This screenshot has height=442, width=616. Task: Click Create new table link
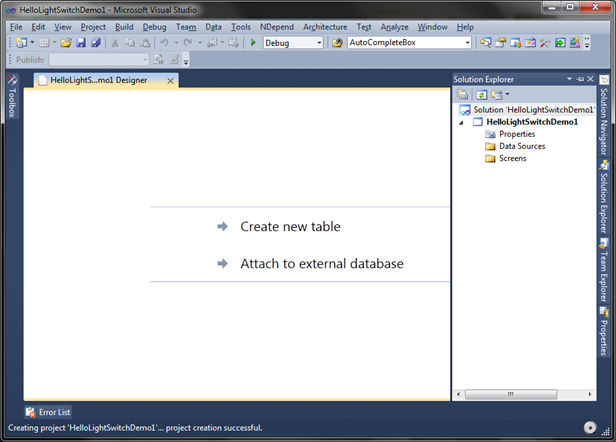290,227
